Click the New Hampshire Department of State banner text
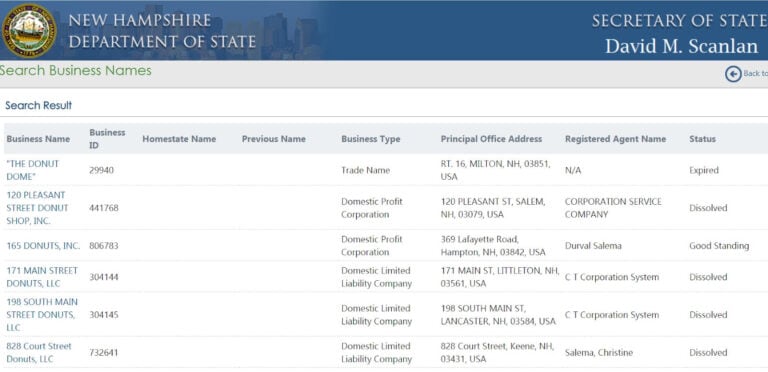Screen dimensions: 768x372 click(x=162, y=31)
